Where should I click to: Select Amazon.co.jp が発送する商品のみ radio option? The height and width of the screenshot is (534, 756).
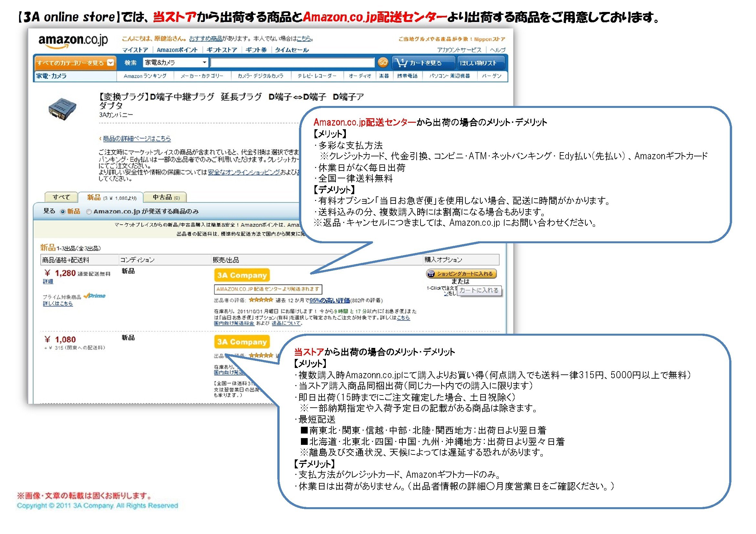[x=89, y=212]
